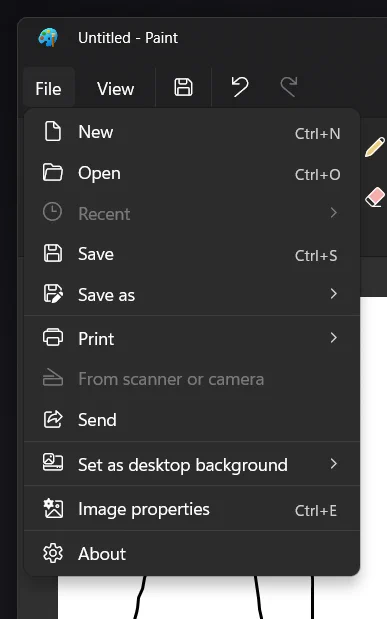Select the Eraser tool icon
The width and height of the screenshot is (387, 619).
375,197
